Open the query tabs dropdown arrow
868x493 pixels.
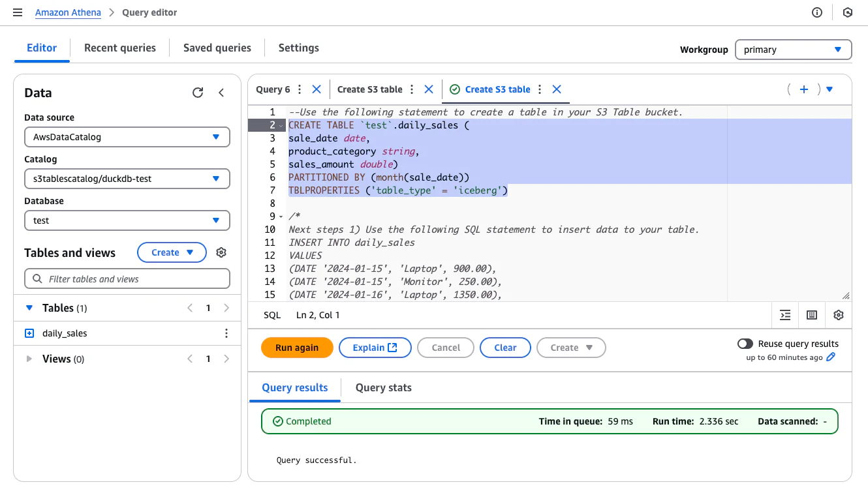point(829,89)
